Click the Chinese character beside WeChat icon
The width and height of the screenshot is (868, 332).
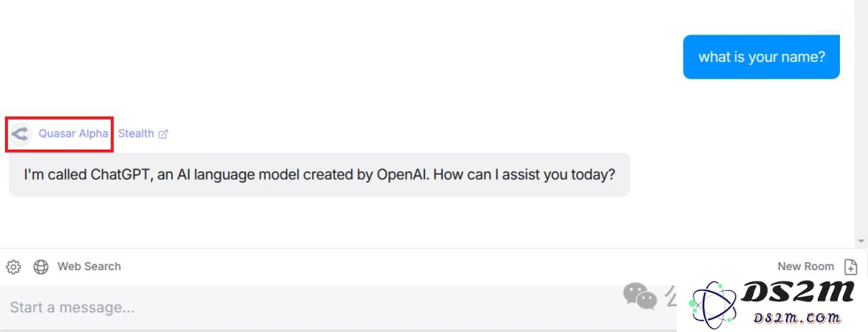pos(671,296)
